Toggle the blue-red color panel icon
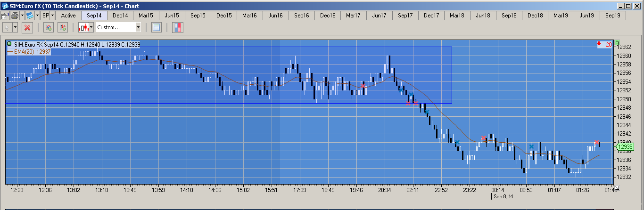This screenshot has height=210, width=644. pos(178,27)
